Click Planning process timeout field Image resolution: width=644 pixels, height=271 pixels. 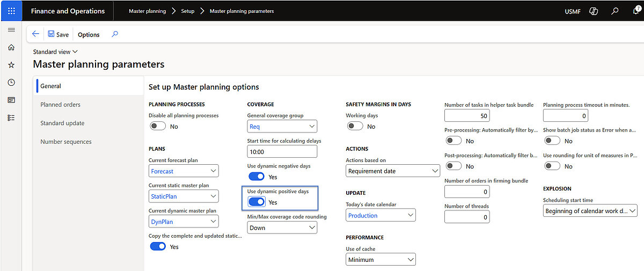click(x=566, y=115)
